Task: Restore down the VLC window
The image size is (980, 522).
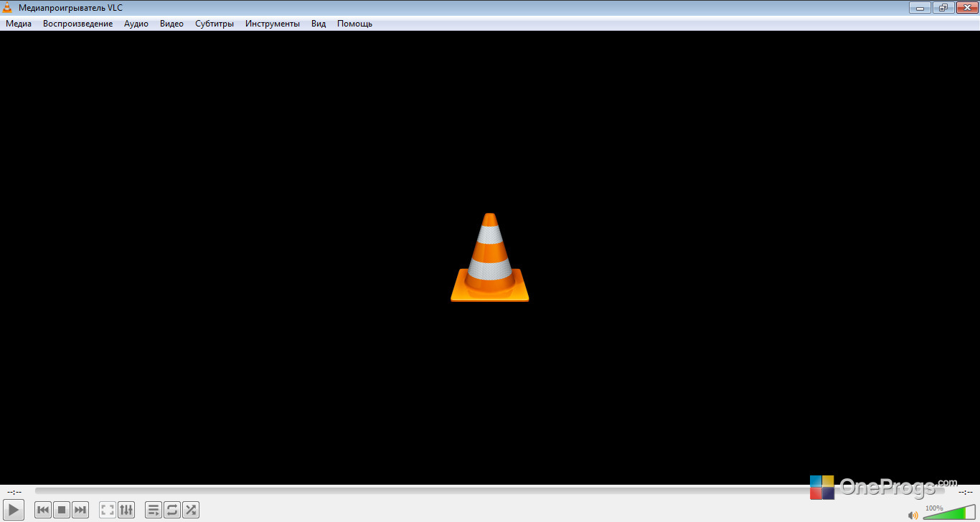Action: pos(942,7)
